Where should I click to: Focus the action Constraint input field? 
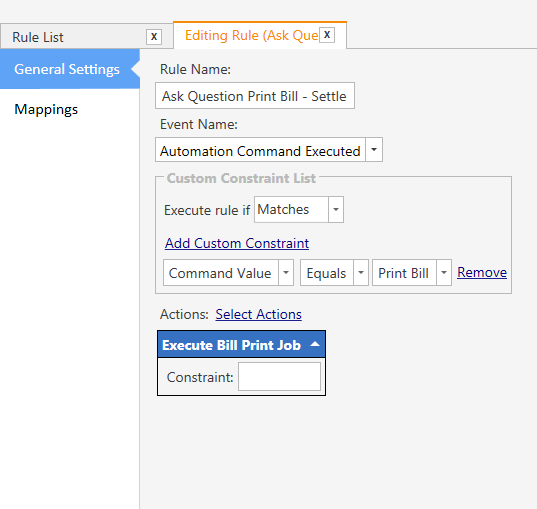click(x=279, y=377)
